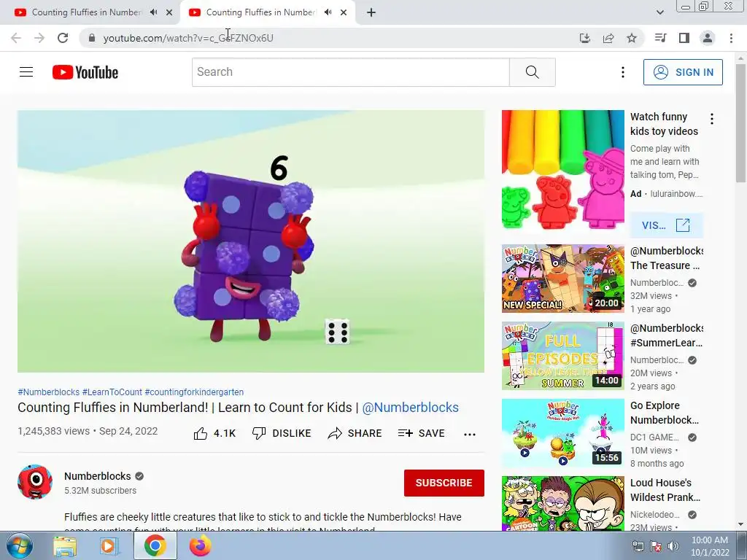Open the Windows Start button
Viewport: 747px width, 560px height.
pyautogui.click(x=20, y=545)
